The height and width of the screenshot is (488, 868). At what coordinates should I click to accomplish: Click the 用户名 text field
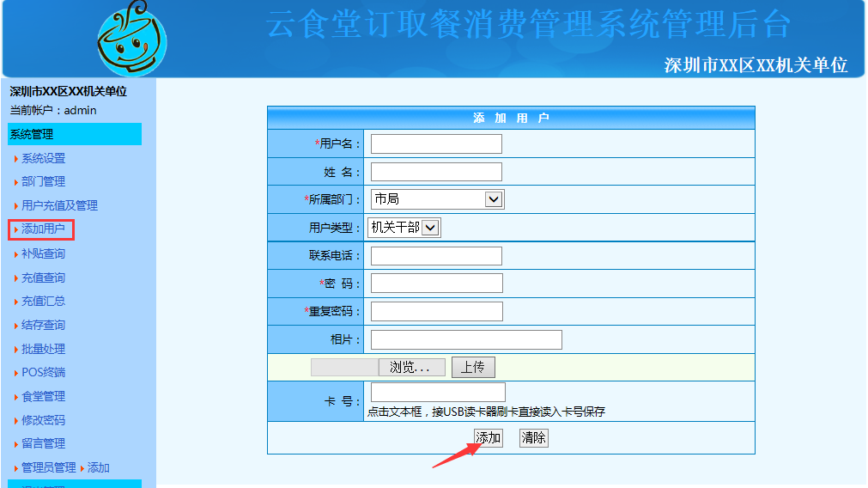click(x=436, y=144)
